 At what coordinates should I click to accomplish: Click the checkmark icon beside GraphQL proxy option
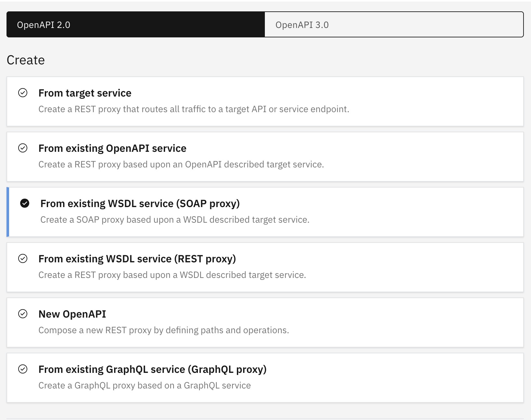coord(23,369)
